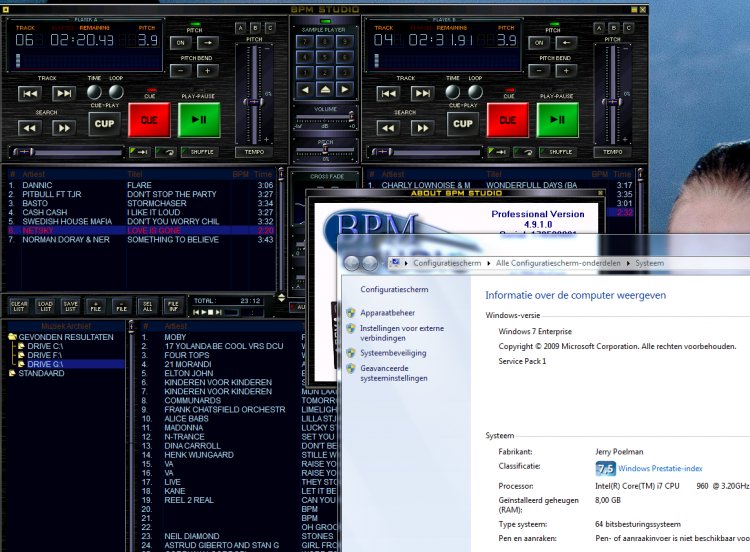Viewport: 750px width, 552px height.
Task: Go to previous sample bank (left arrow)
Action: (305, 89)
